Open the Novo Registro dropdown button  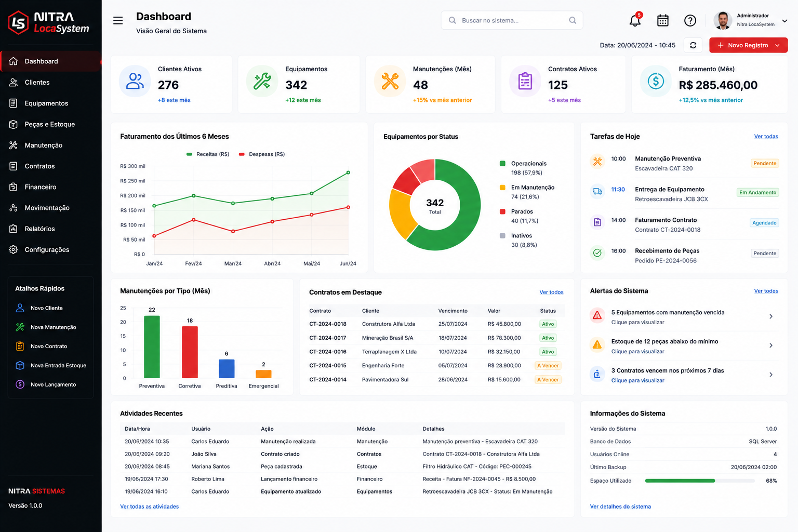(x=748, y=45)
